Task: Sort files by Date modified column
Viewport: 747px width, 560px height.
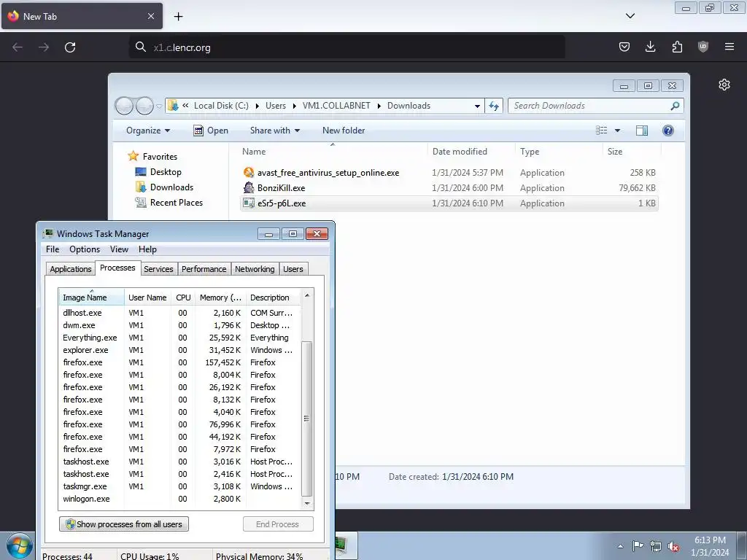Action: click(471, 152)
